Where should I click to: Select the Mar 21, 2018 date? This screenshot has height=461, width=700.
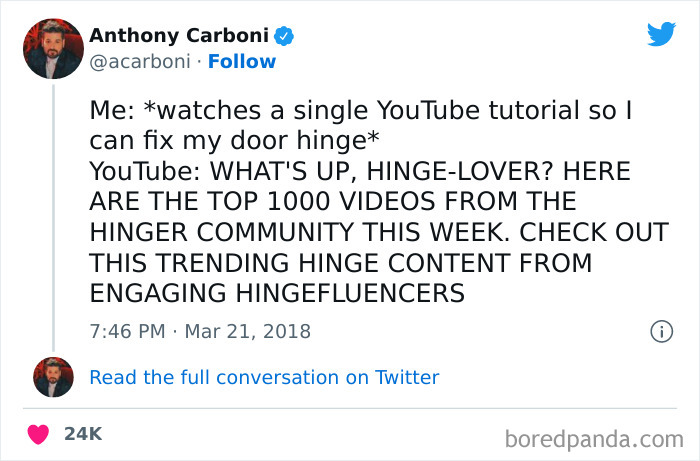coord(247,331)
